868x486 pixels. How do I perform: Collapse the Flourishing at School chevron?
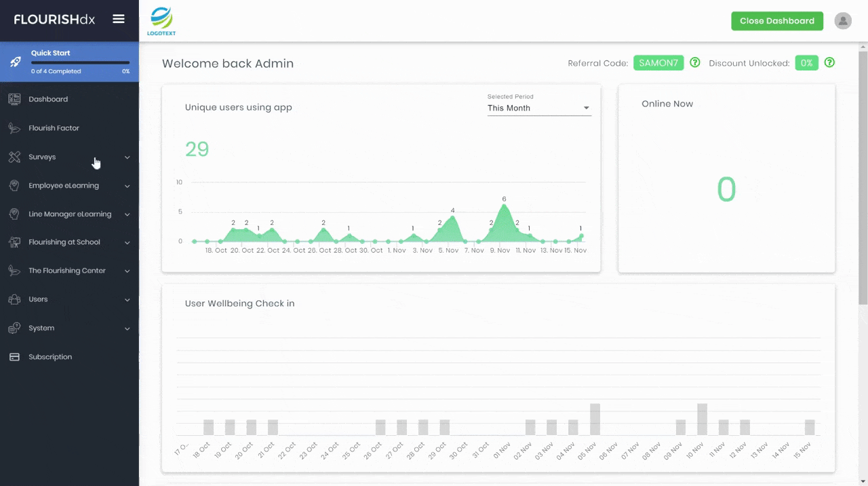pos(127,242)
